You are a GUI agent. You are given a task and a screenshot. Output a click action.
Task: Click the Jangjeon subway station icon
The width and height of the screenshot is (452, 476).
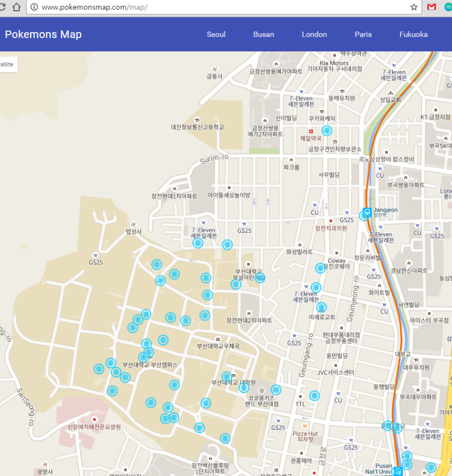click(367, 211)
